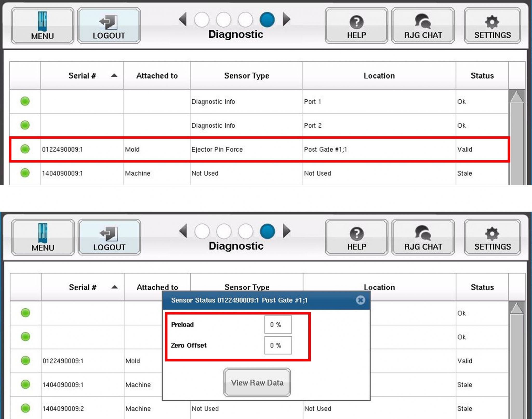Image resolution: width=532 pixels, height=419 pixels.
Task: Sort by Serial # arrow, top table
Action: point(114,76)
